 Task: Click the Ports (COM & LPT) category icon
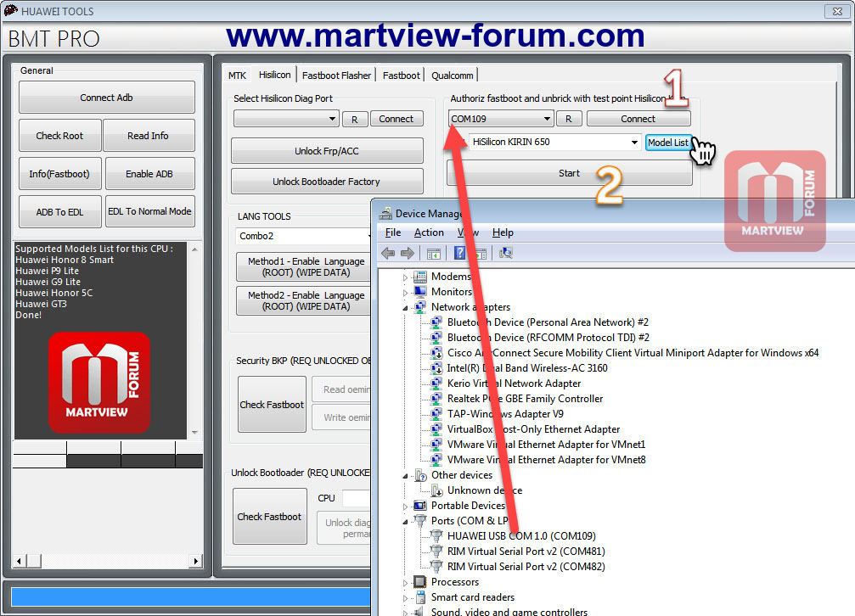tap(420, 521)
